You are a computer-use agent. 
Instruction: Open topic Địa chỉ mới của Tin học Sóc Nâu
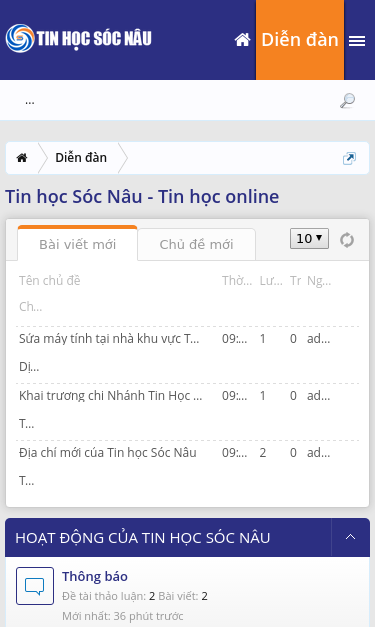[108, 452]
